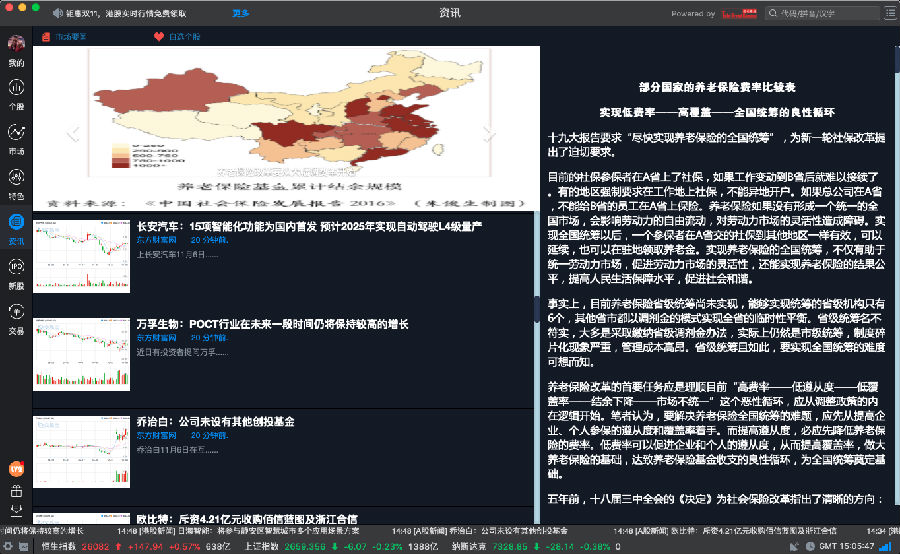
Task: Click the 长安汽车 summary line 上长安汽车11月6日
Action: pyautogui.click(x=177, y=254)
